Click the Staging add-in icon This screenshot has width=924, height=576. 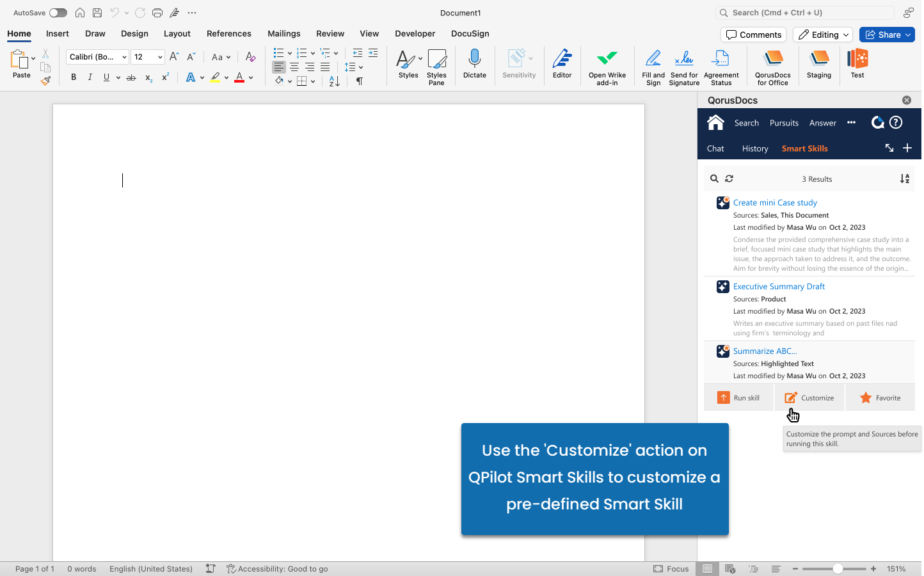[x=819, y=59]
